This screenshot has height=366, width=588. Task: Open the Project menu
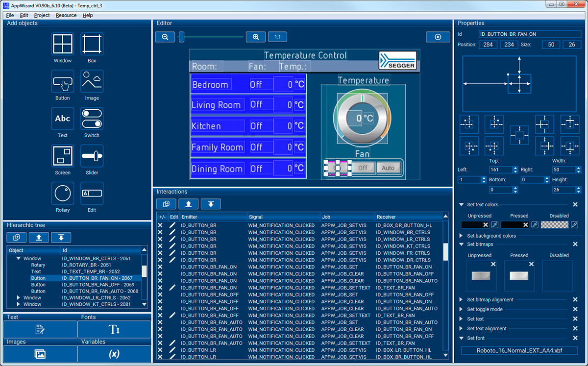[x=42, y=15]
